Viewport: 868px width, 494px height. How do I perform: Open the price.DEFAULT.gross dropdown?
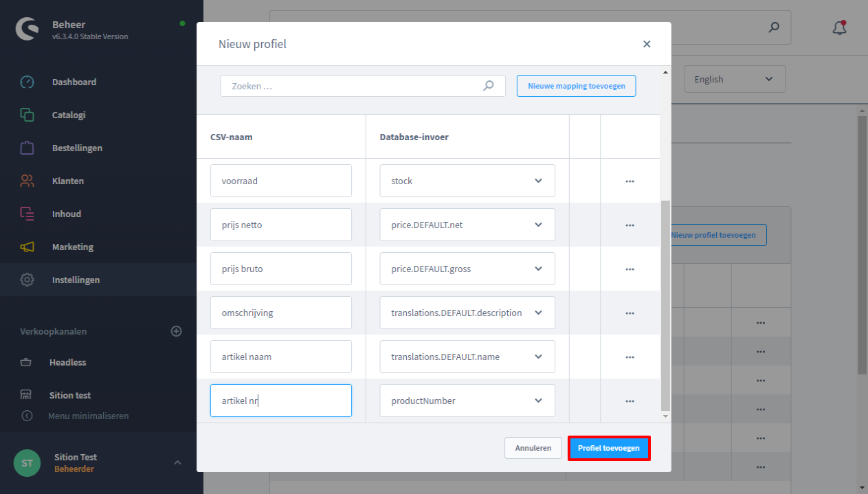pos(538,269)
